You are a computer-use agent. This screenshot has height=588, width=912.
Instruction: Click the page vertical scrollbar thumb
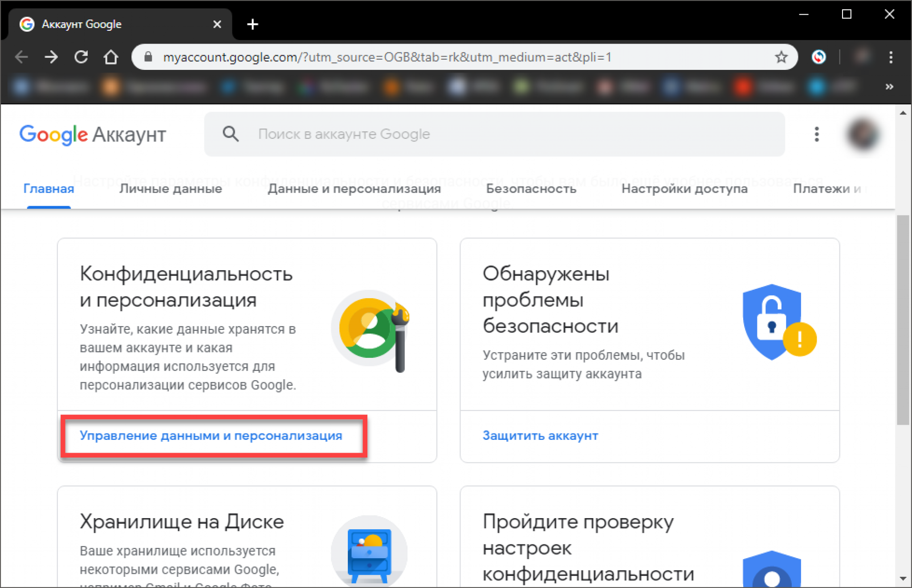click(x=903, y=320)
